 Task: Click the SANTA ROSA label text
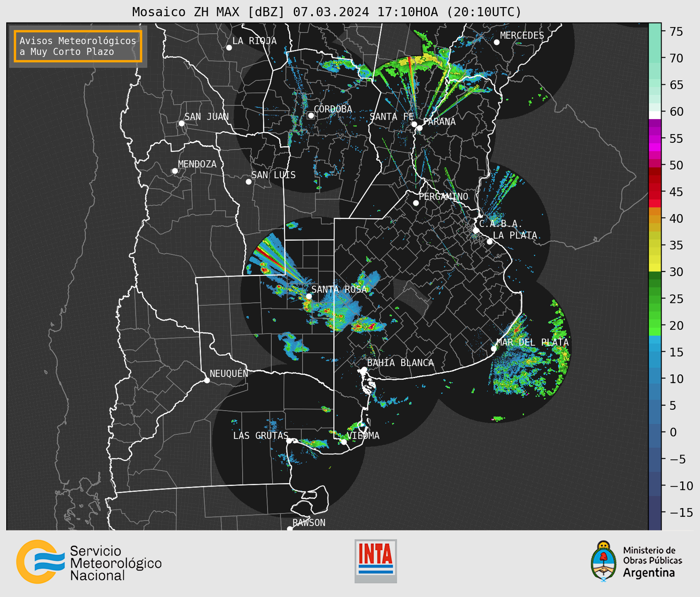339,289
